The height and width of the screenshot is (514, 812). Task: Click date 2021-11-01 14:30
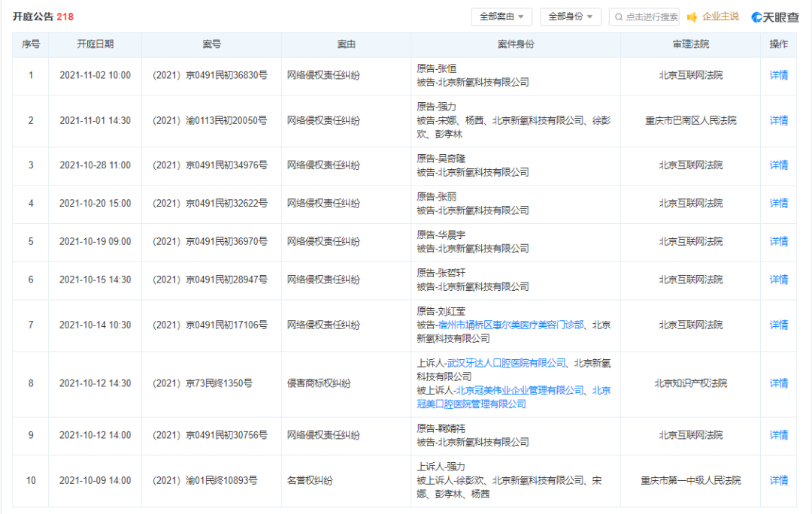(95, 120)
